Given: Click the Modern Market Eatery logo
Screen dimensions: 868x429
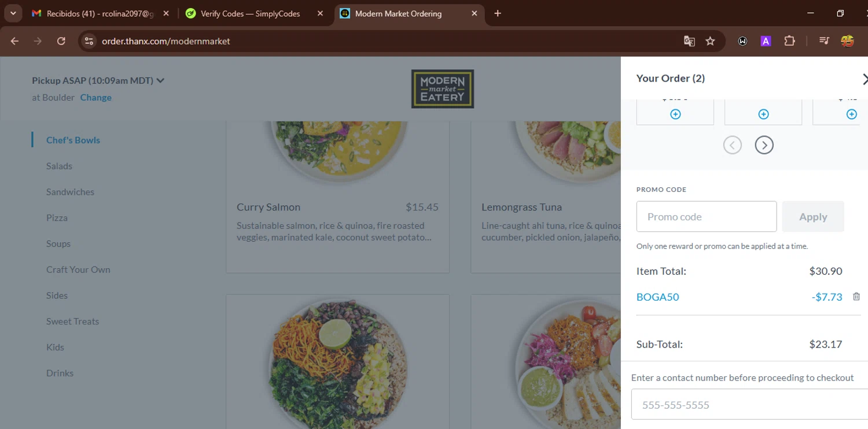Looking at the screenshot, I should [x=443, y=89].
